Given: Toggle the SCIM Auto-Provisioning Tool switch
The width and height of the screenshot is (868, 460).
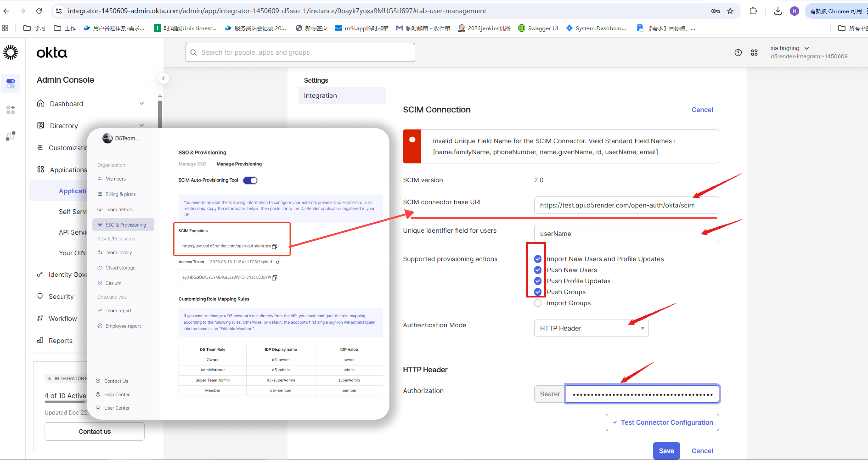Looking at the screenshot, I should (x=250, y=180).
